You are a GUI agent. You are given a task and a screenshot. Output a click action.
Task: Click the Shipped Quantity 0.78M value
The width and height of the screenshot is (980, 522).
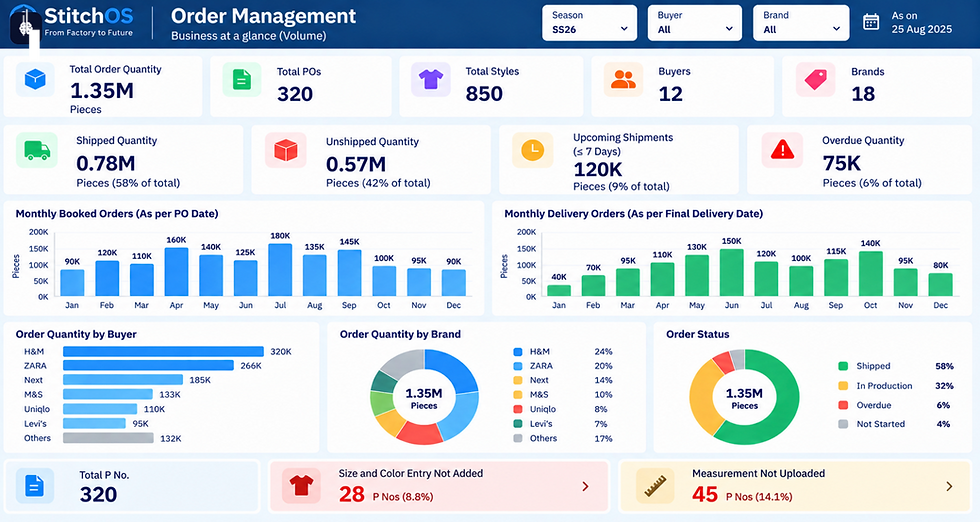point(106,163)
